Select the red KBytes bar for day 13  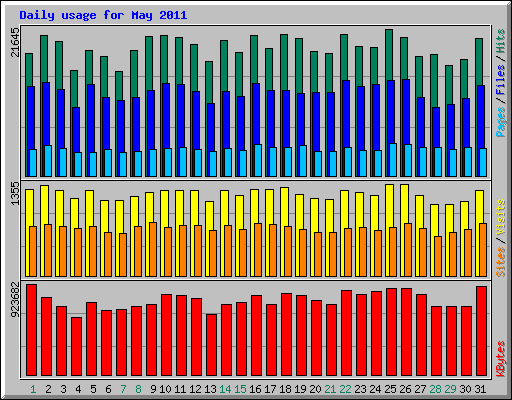[212, 345]
